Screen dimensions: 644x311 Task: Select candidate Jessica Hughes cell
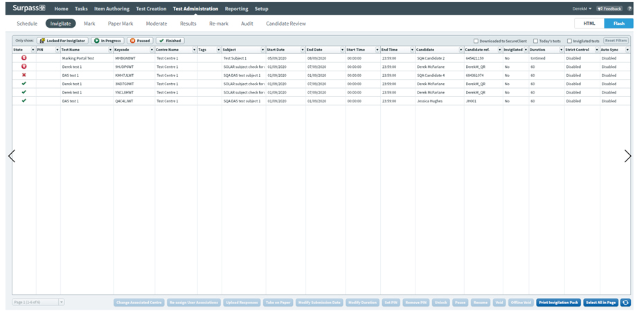tap(439, 100)
